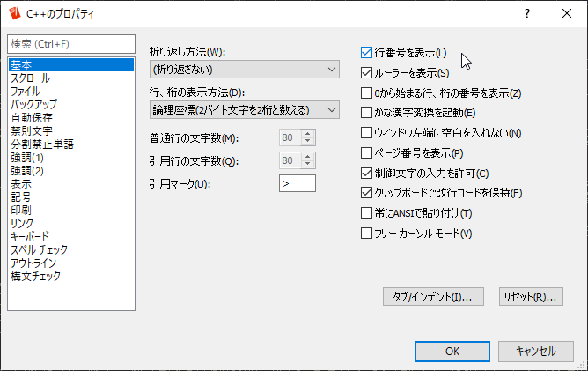Click the EmEditor icon in title bar
This screenshot has width=588, height=371.
point(15,13)
